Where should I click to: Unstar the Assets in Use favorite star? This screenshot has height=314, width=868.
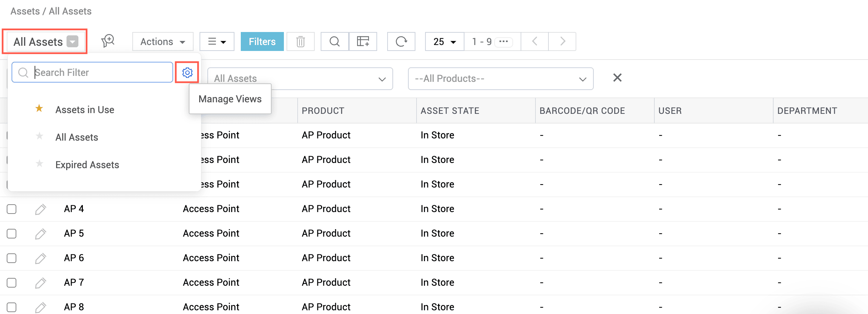(39, 109)
